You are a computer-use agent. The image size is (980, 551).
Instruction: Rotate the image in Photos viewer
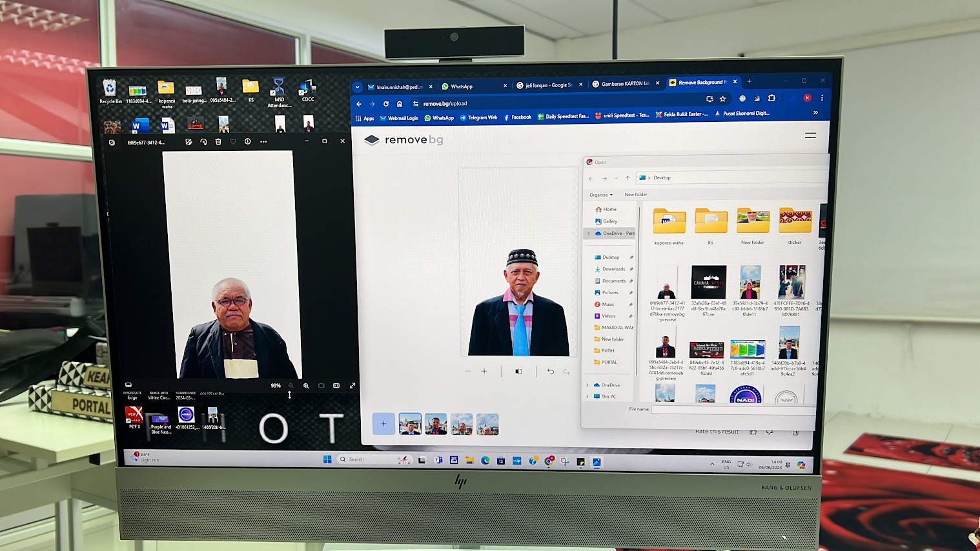[203, 142]
